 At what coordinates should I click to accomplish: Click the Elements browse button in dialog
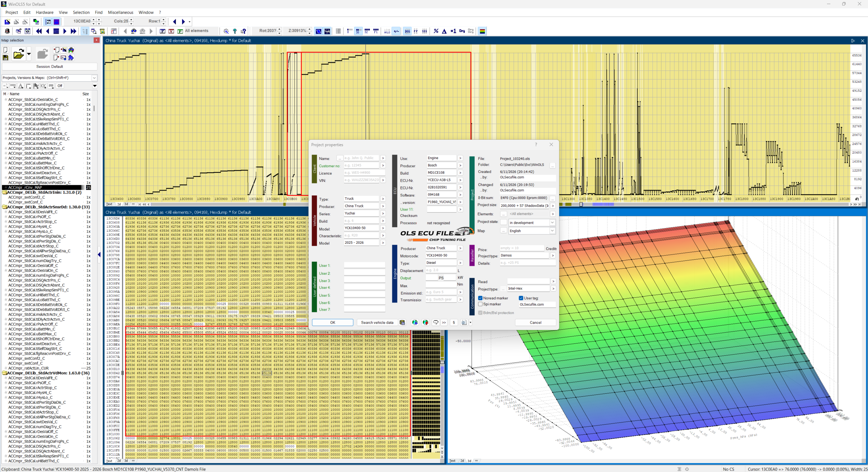tap(504, 214)
